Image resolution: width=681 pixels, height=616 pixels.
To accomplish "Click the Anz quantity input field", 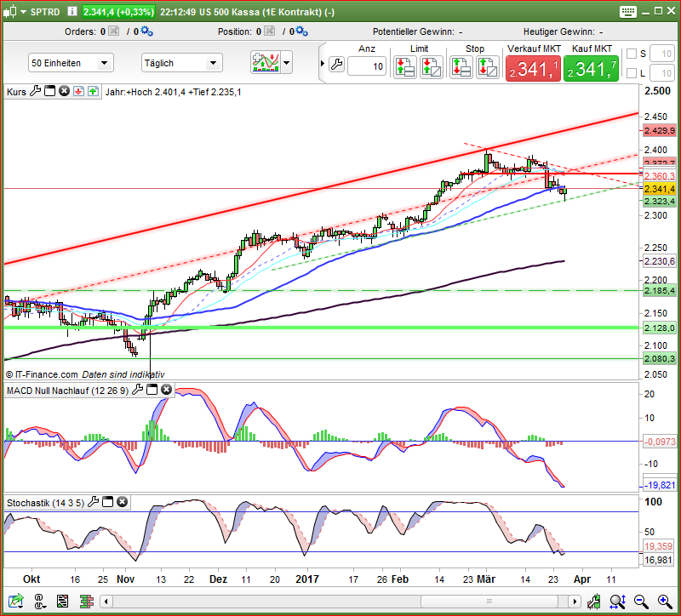I will pyautogui.click(x=367, y=66).
